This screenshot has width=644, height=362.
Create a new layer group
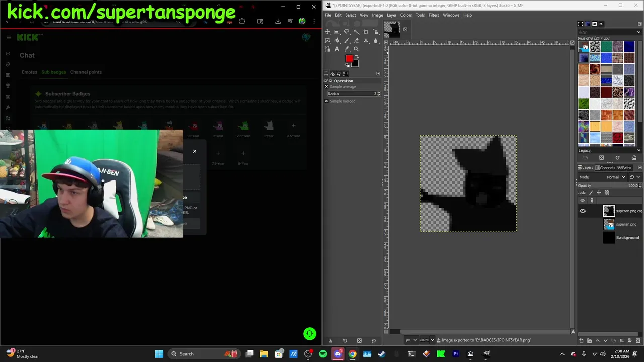coord(589,340)
